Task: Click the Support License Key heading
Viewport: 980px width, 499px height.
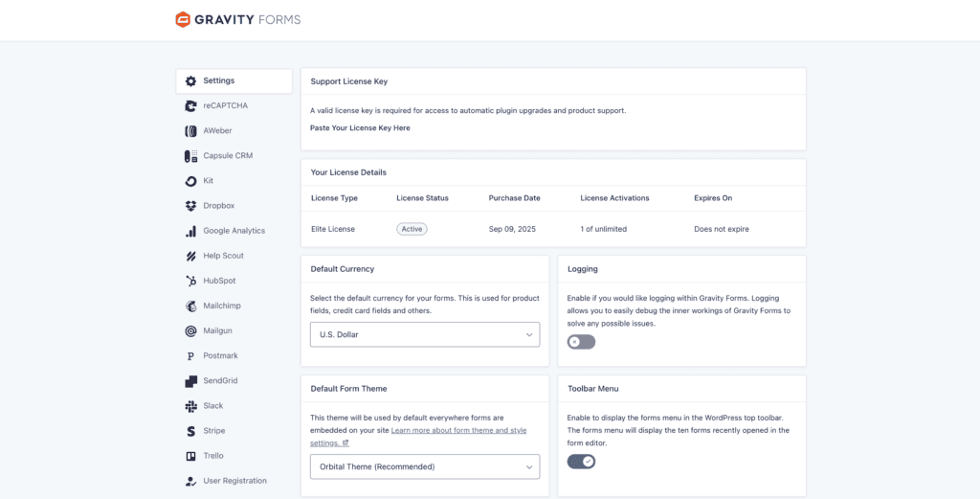Action: point(349,82)
